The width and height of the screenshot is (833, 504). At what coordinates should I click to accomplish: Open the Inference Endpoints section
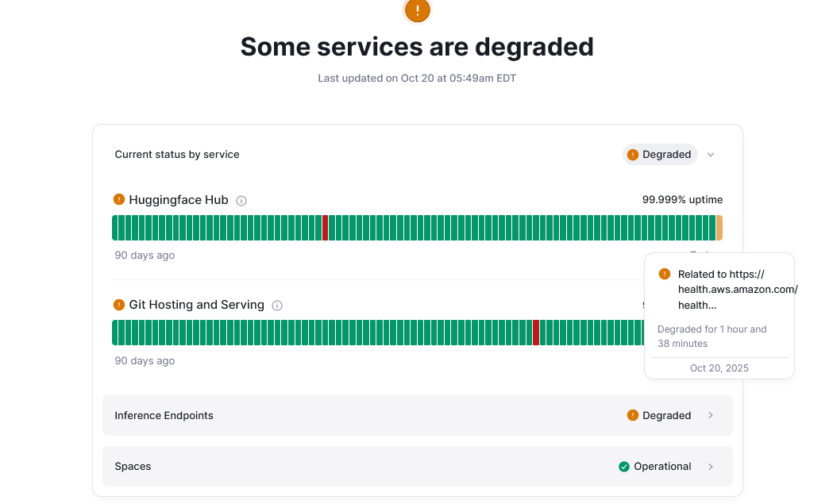pos(164,415)
